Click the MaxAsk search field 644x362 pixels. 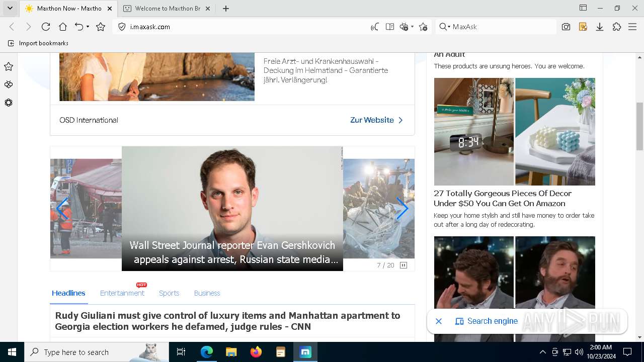(503, 27)
